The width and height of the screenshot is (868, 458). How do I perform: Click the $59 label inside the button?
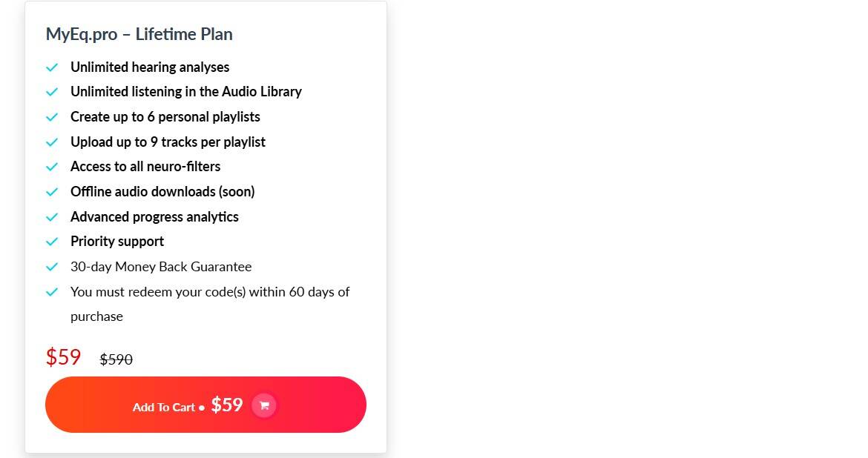click(x=227, y=405)
